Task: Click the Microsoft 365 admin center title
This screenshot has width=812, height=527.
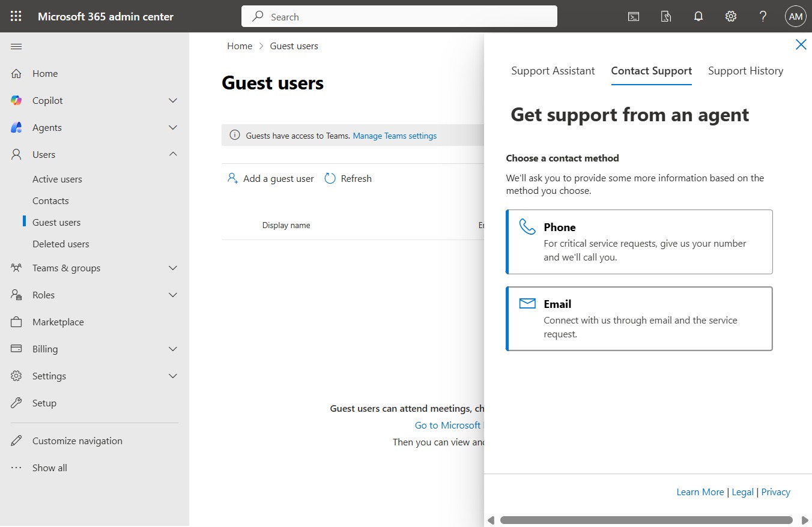Action: (106, 16)
